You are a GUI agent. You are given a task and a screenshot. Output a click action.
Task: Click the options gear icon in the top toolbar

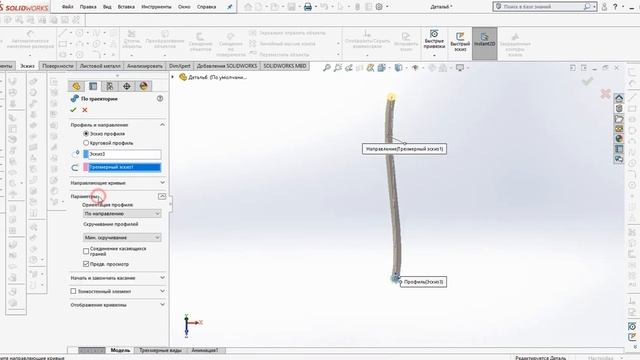pyautogui.click(x=379, y=7)
